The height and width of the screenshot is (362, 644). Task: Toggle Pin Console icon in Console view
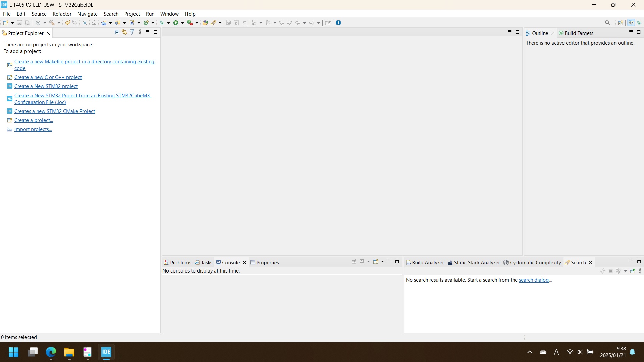click(354, 261)
